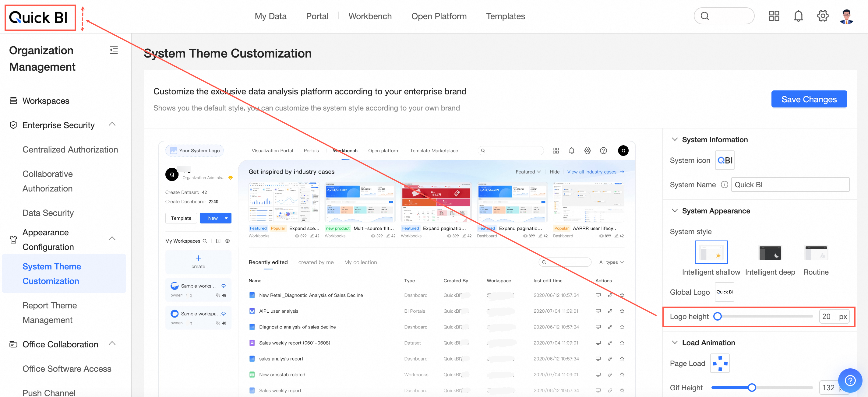Select Routine system style

point(816,253)
